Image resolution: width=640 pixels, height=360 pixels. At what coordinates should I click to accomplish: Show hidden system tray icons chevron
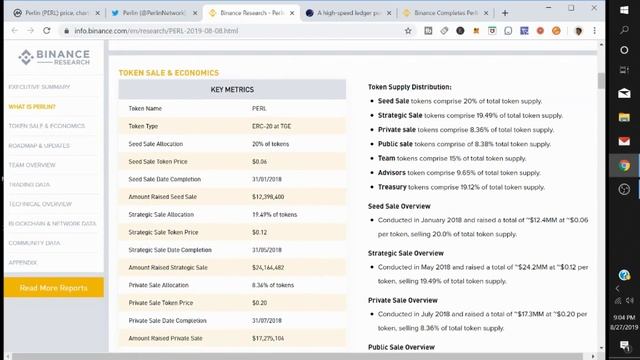pos(618,289)
